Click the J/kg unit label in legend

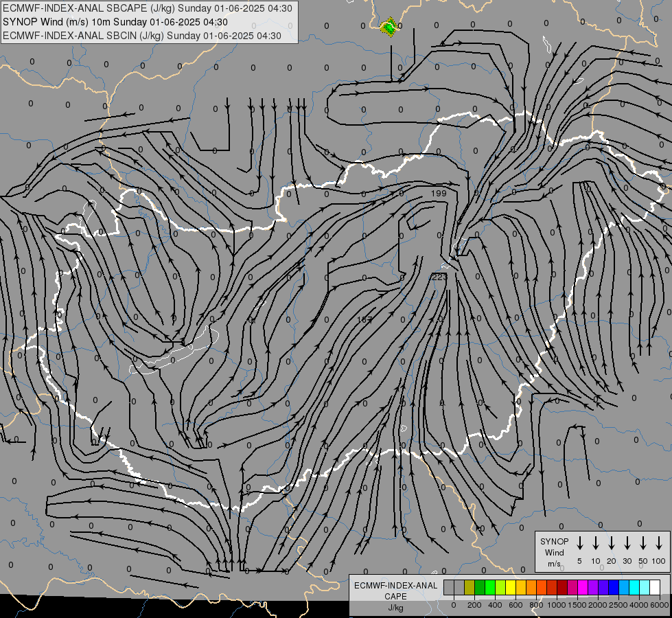(395, 608)
